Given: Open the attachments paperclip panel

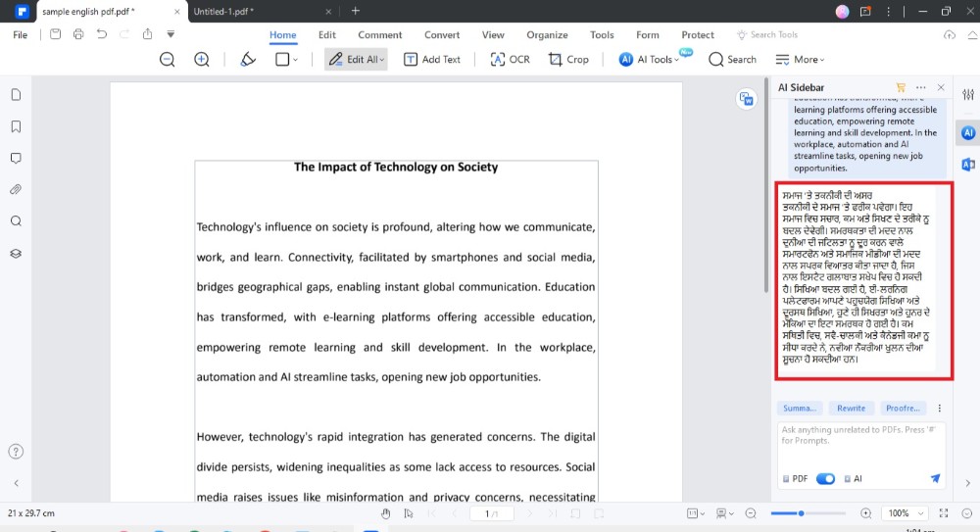Looking at the screenshot, I should click(17, 189).
